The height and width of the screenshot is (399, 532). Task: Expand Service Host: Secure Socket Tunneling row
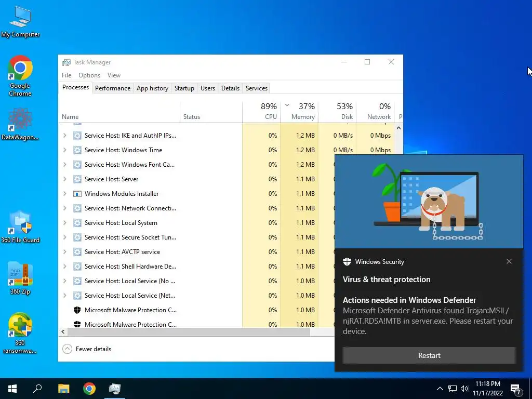pyautogui.click(x=64, y=237)
